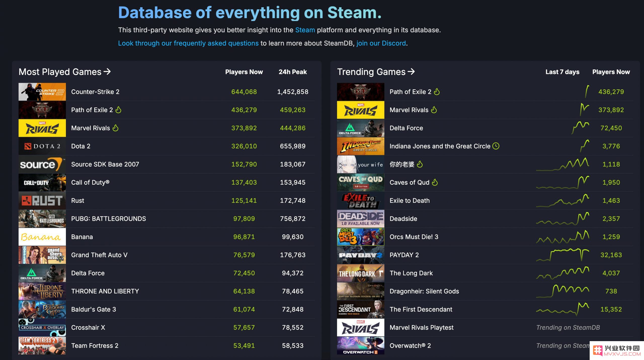Click the Baldur's Gate 3 thumbnail

[x=42, y=309]
